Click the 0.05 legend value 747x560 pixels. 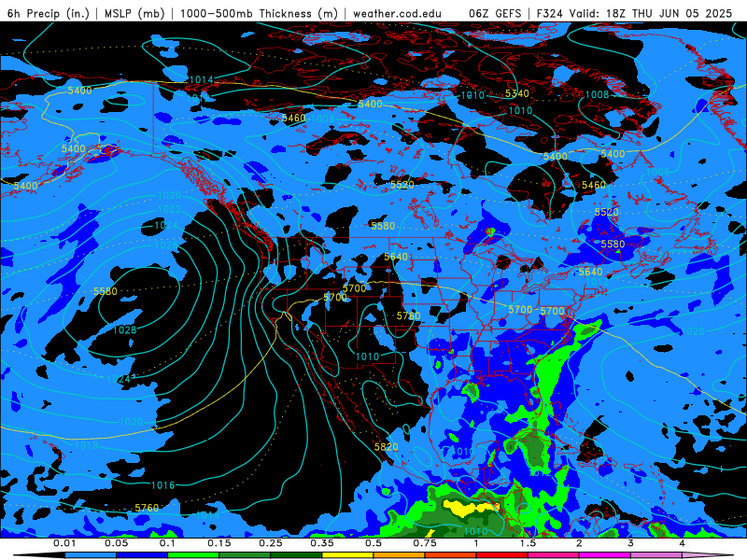click(116, 543)
